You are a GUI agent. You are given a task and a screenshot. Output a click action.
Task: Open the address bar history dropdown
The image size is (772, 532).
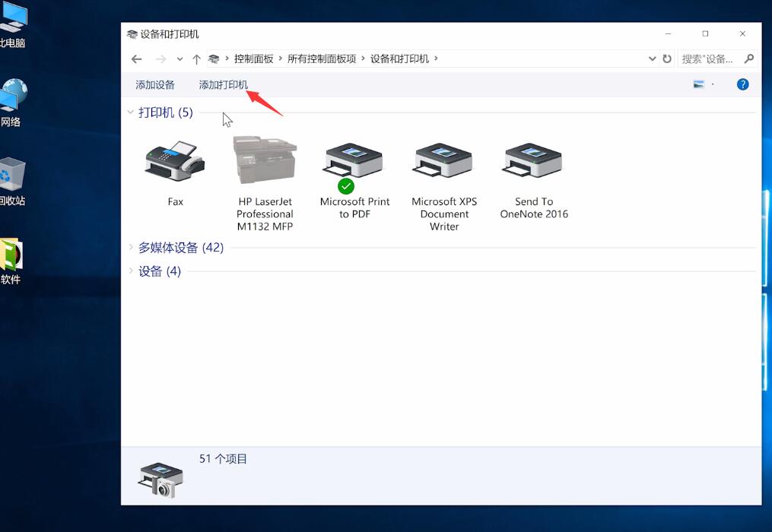coord(652,59)
